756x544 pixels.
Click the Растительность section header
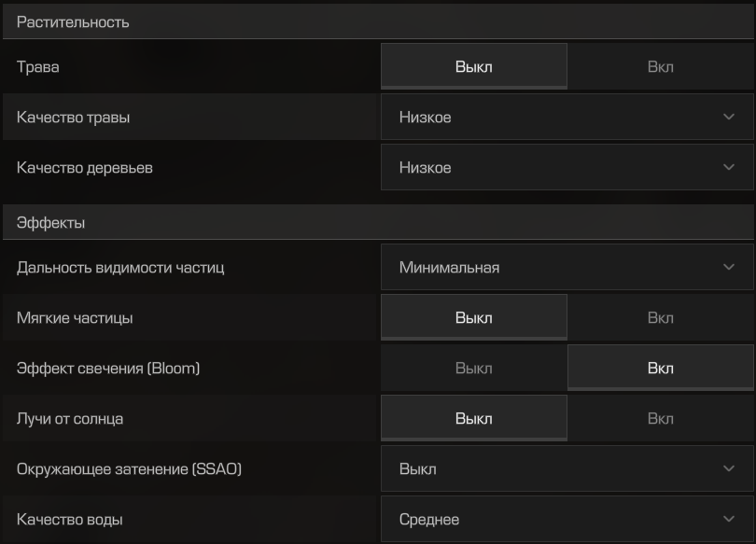[378, 21]
